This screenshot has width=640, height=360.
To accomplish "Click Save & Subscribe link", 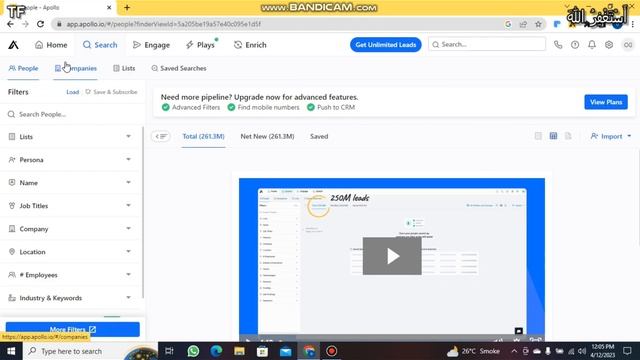I will pyautogui.click(x=111, y=92).
